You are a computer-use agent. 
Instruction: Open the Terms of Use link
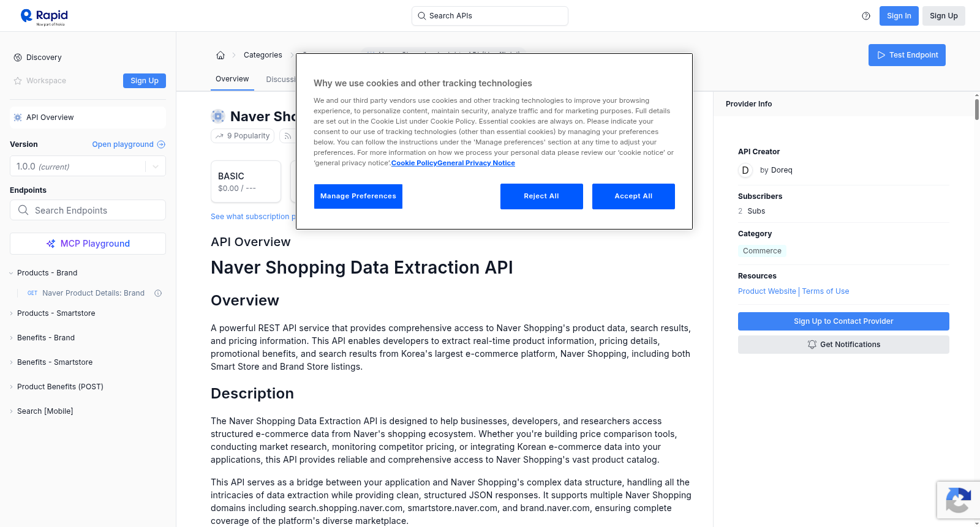tap(826, 291)
